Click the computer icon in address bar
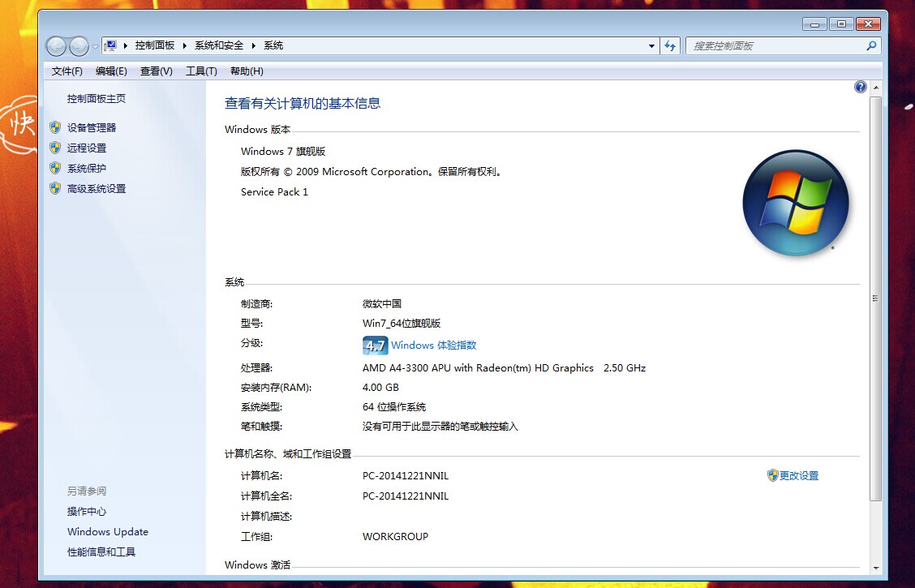The height and width of the screenshot is (588, 915). pos(111,45)
